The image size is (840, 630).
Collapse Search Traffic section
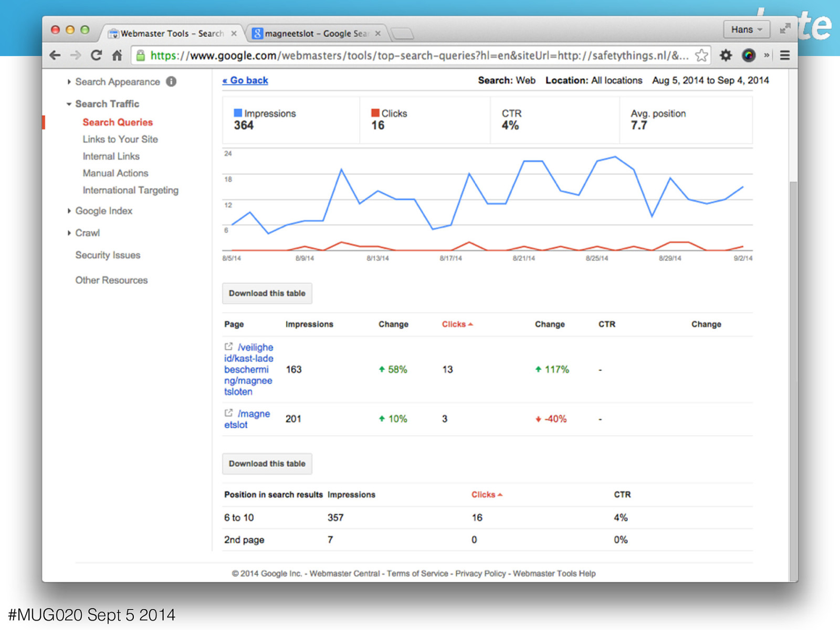point(103,103)
